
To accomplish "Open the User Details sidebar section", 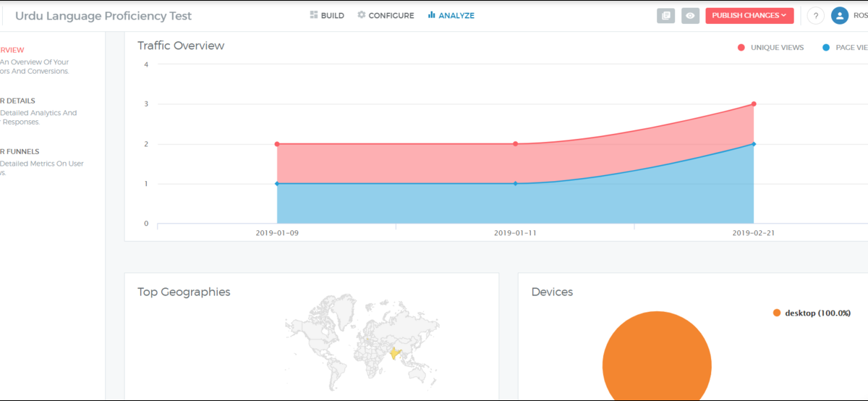I will [x=17, y=101].
